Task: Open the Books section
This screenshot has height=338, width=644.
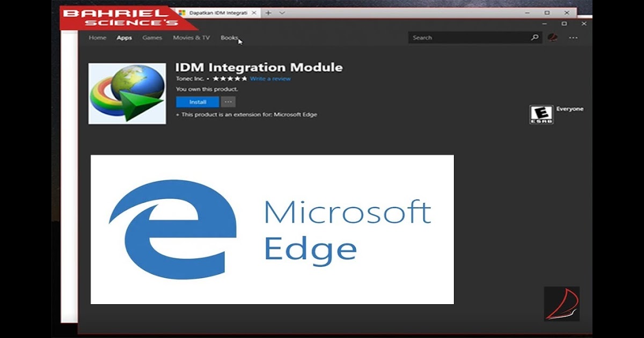Action: (229, 38)
